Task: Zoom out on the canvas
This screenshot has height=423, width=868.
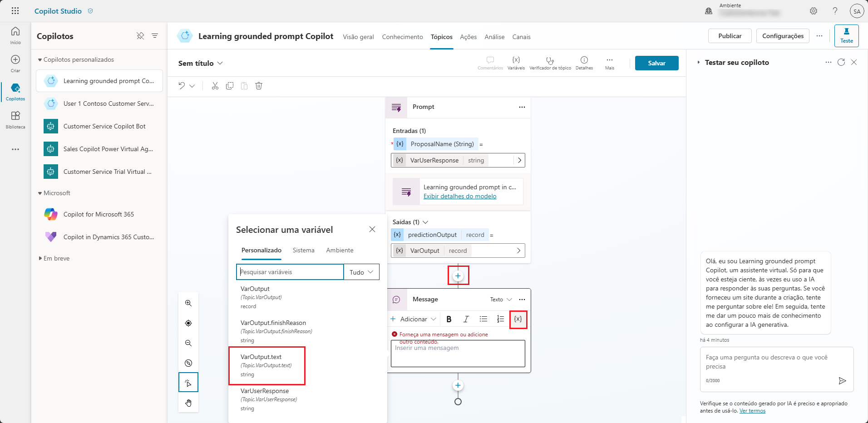Action: pyautogui.click(x=188, y=343)
